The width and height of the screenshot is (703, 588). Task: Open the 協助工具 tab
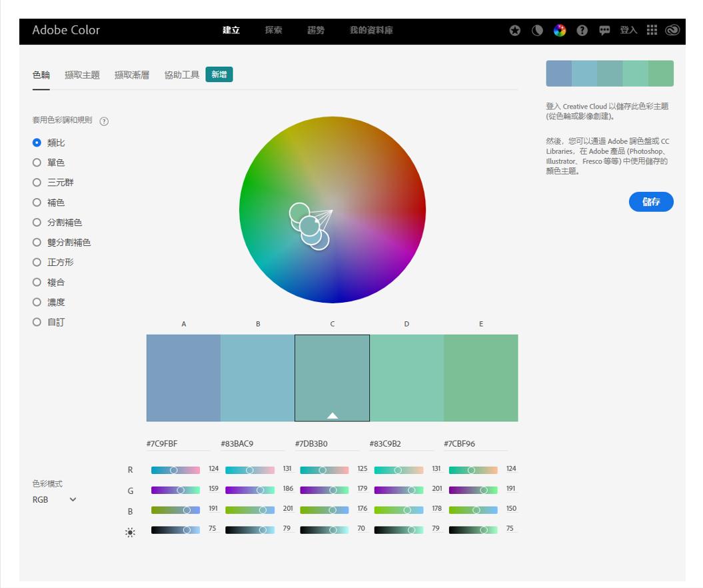(182, 75)
